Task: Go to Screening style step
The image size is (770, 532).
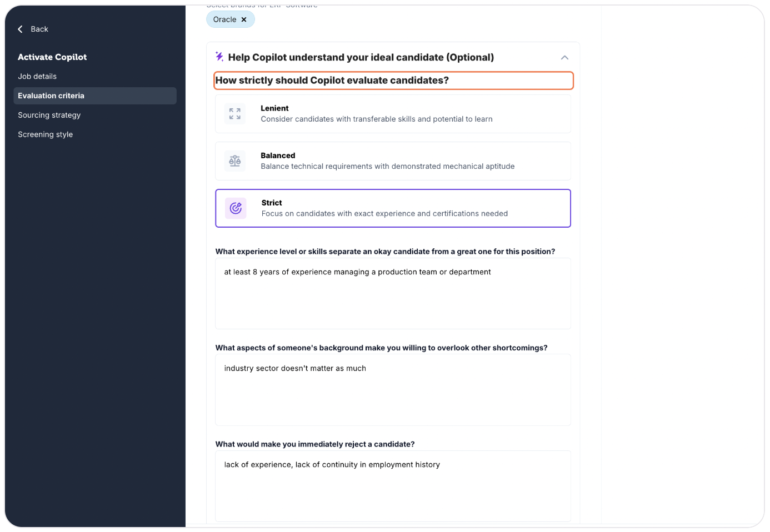Action: (x=46, y=134)
